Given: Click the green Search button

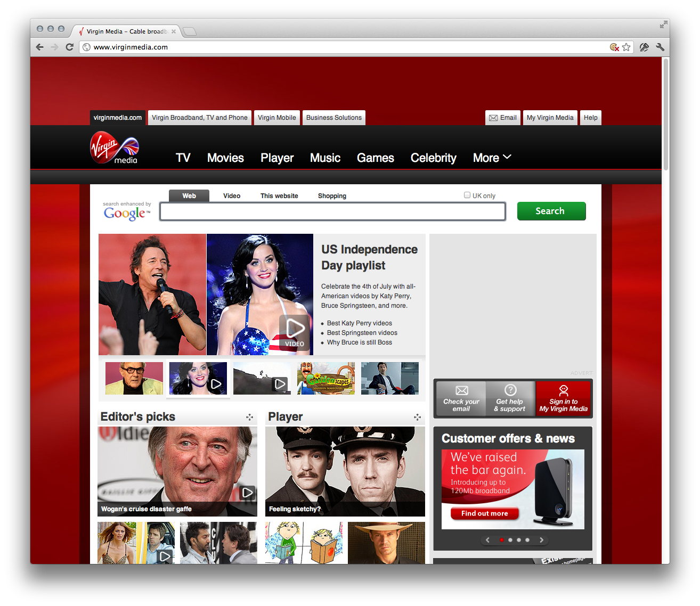Looking at the screenshot, I should point(551,211).
